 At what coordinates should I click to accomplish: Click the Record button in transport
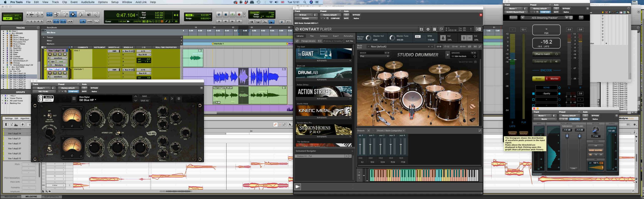(x=239, y=15)
